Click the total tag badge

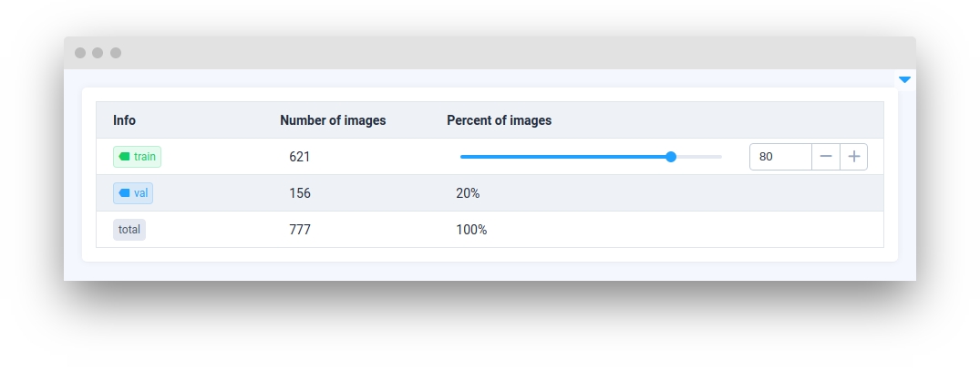click(129, 230)
